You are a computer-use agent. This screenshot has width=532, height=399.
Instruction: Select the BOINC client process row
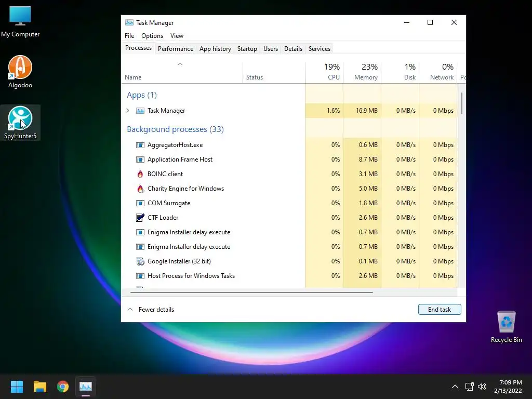click(289, 174)
